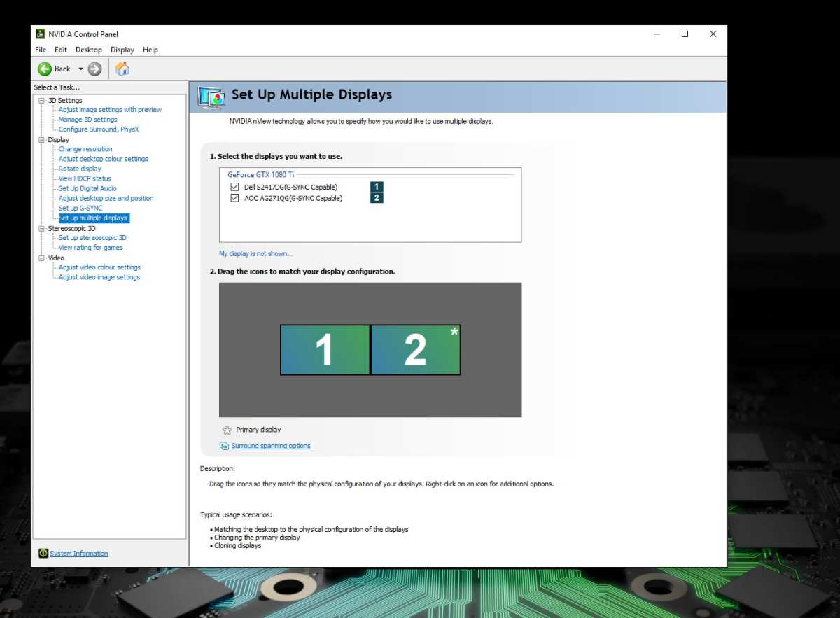This screenshot has height=618, width=840.
Task: Minimize the NVIDIA Control Panel window
Action: pos(657,34)
